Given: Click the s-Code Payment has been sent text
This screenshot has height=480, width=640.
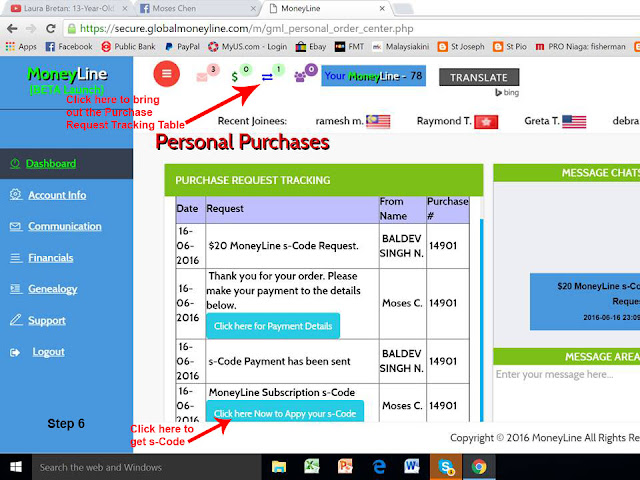Looking at the screenshot, I should (x=279, y=361).
